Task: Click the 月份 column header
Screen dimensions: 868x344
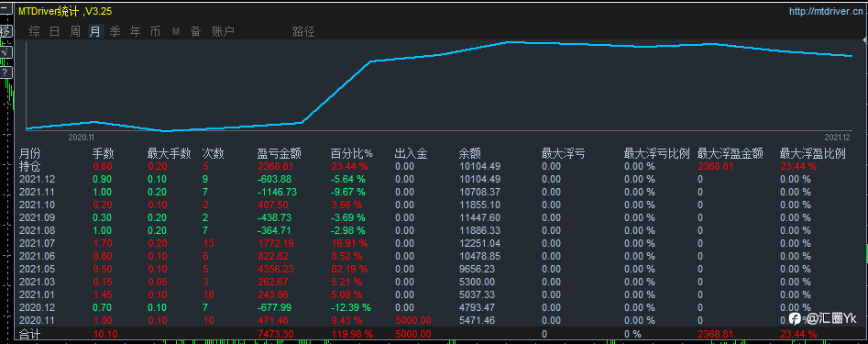Action: (29, 153)
